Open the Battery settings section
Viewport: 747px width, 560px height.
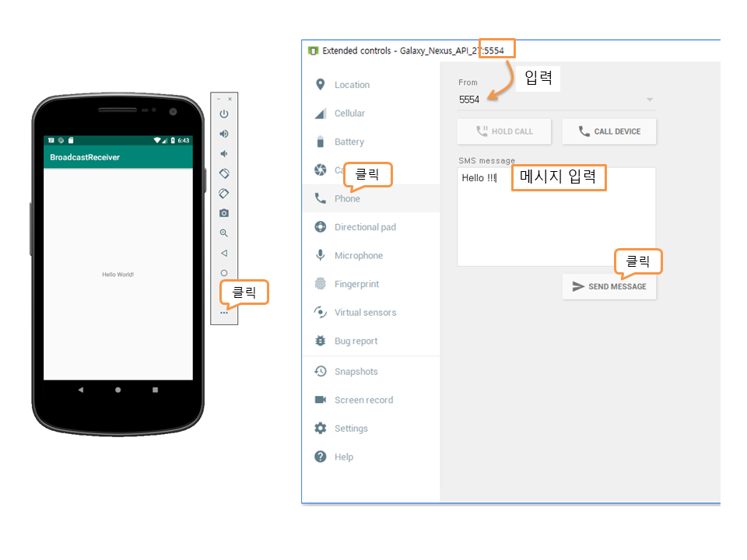[x=349, y=142]
